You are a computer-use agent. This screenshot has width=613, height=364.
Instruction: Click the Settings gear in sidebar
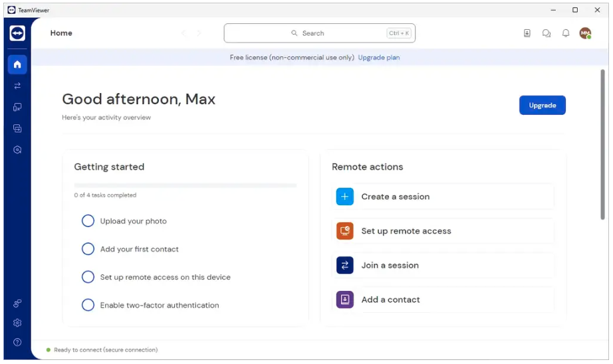point(17,323)
